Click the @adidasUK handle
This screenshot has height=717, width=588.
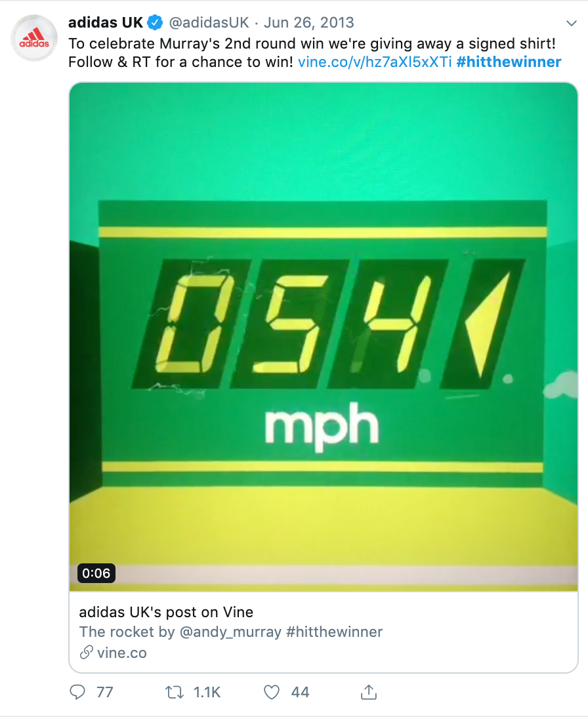(209, 23)
